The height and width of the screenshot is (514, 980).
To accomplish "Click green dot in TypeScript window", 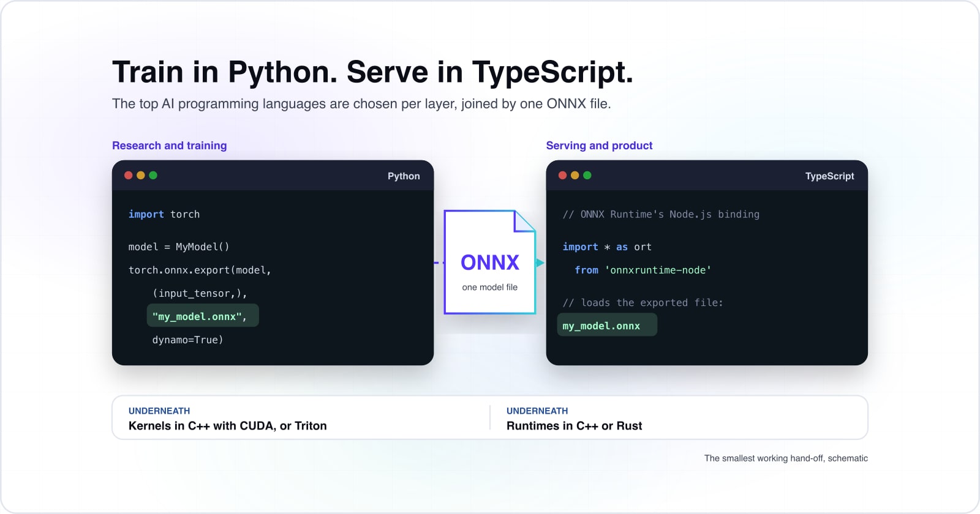I will tap(587, 175).
